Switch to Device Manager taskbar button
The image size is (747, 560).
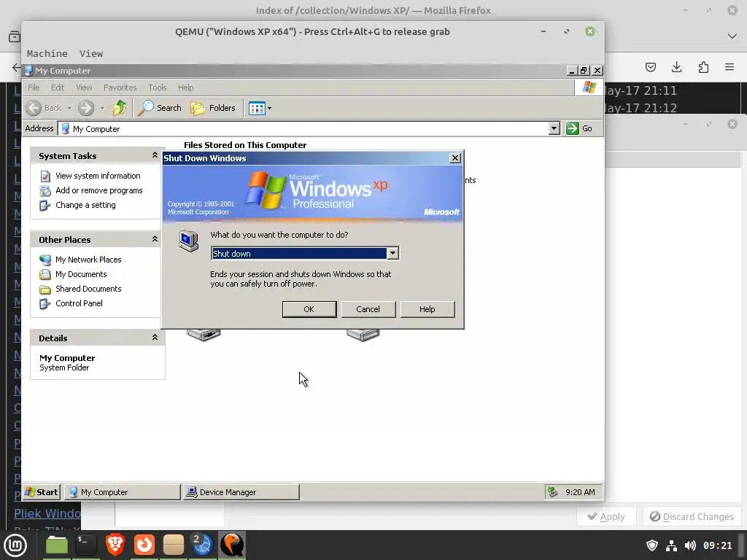241,492
